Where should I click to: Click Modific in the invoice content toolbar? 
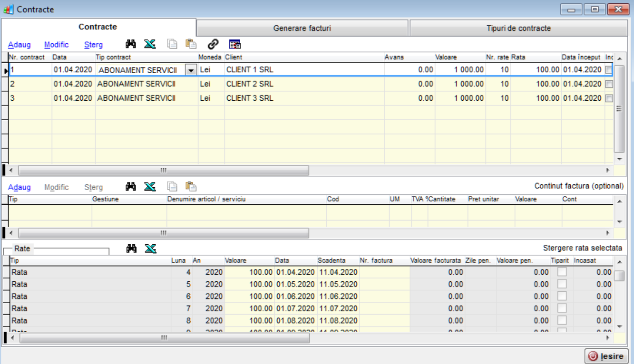click(57, 187)
